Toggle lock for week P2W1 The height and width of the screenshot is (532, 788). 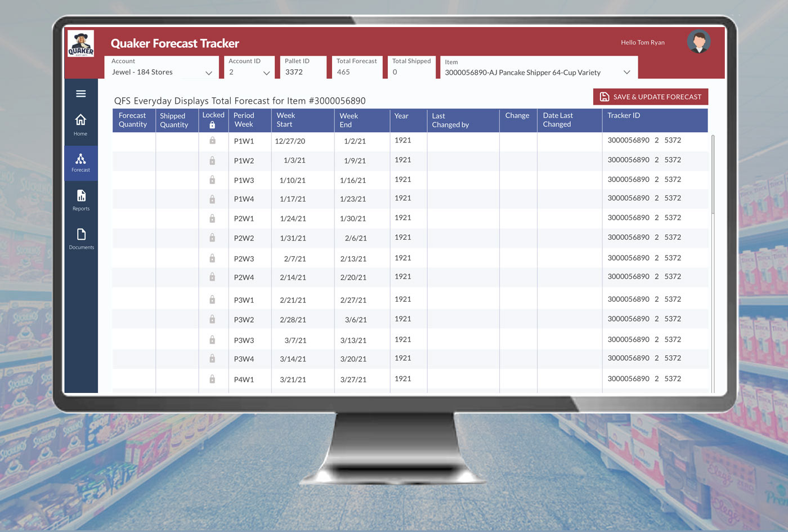tap(212, 218)
